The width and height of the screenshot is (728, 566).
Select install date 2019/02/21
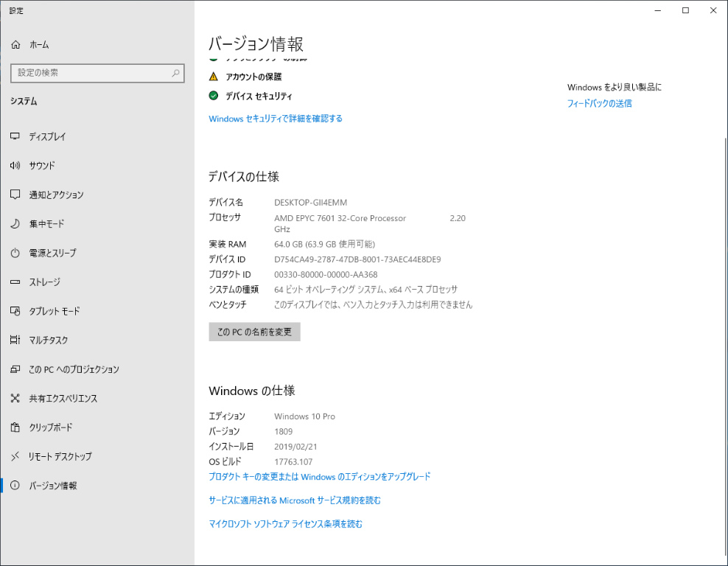coord(295,447)
